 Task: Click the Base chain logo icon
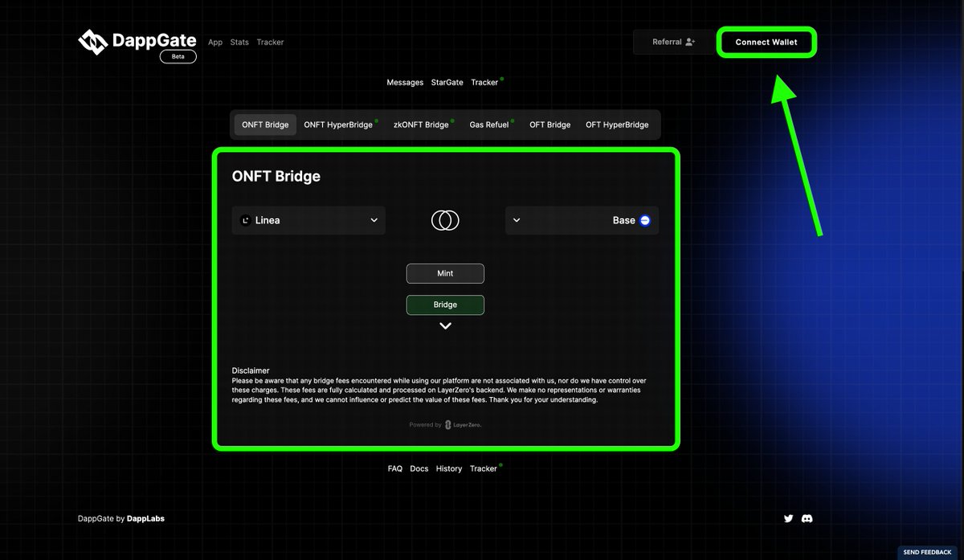pyautogui.click(x=644, y=220)
